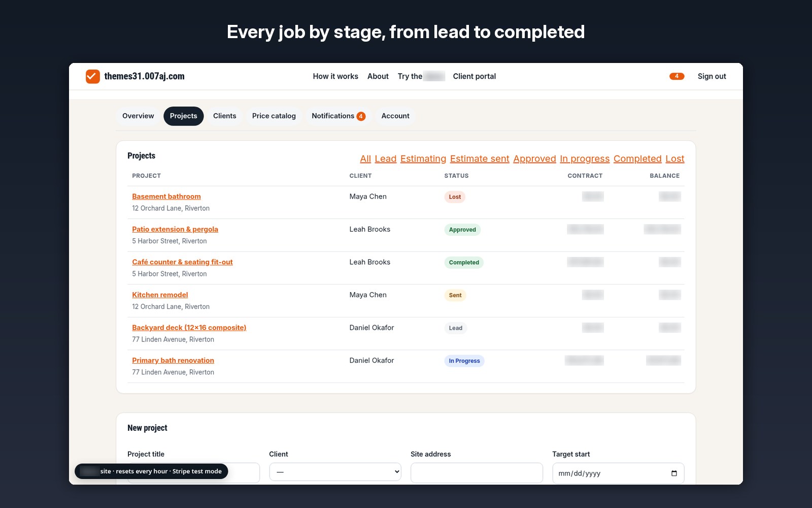
Task: Open Café counter & seating fit-out project
Action: 182,262
